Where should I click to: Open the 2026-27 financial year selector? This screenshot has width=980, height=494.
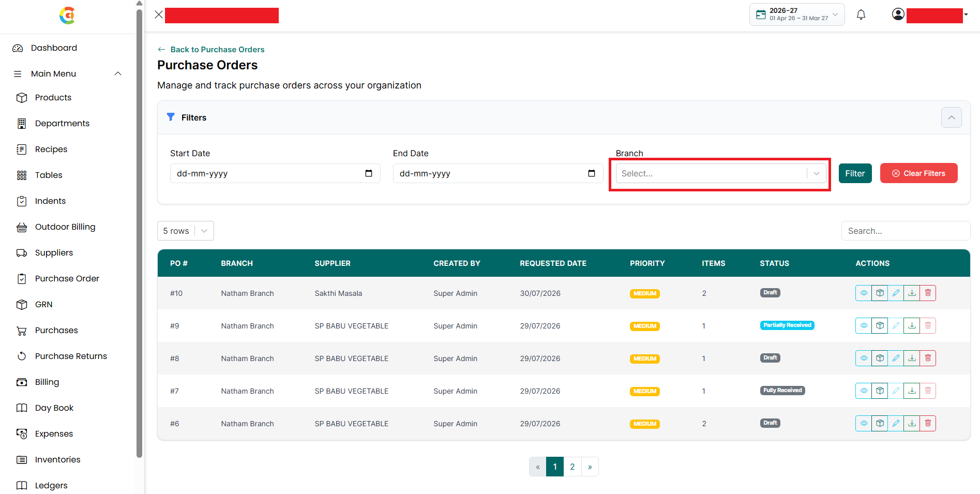click(x=797, y=14)
